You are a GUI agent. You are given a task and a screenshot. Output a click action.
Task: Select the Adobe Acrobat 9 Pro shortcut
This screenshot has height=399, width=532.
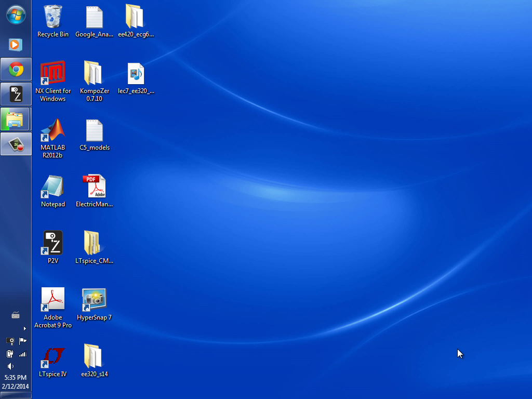[x=52, y=300]
